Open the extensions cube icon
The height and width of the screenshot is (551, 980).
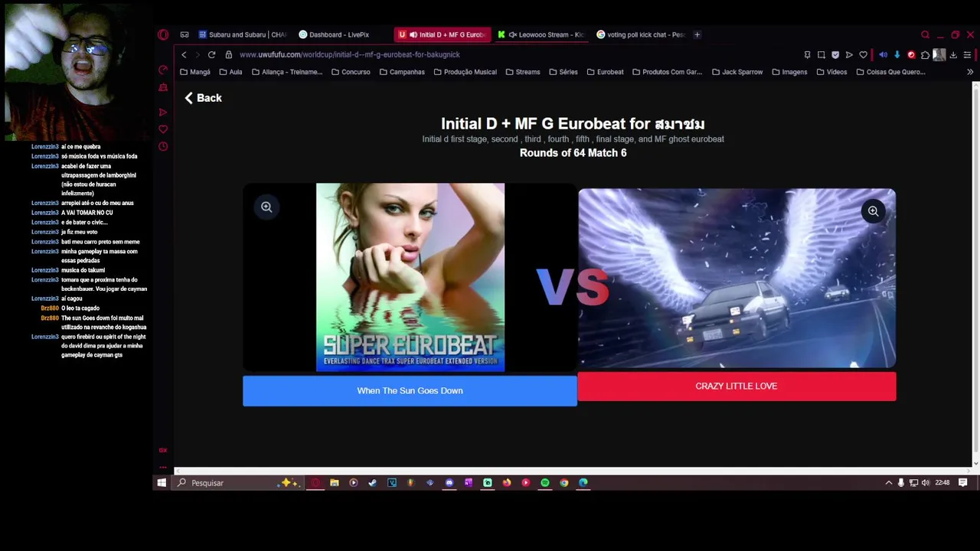(x=925, y=55)
